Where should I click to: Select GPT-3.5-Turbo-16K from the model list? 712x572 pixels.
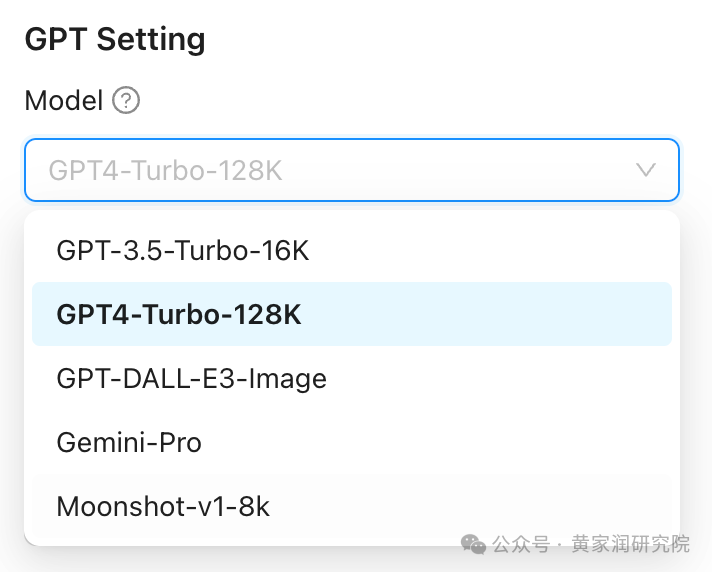coord(183,250)
